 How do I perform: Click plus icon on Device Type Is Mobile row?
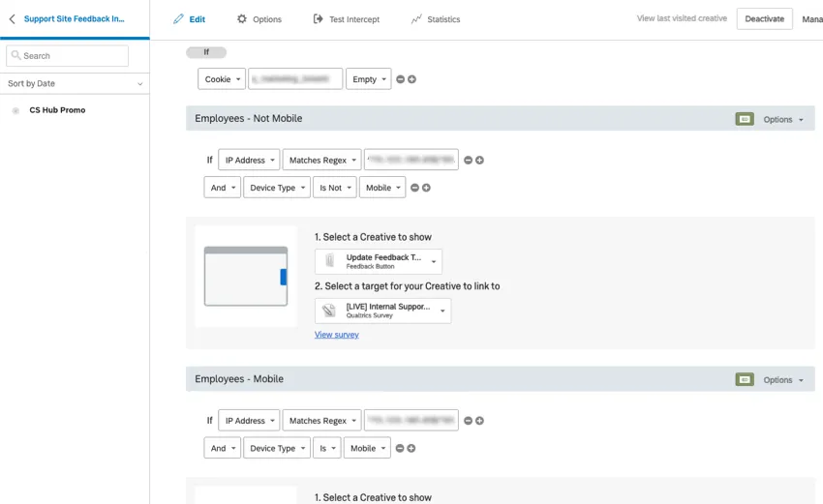click(411, 449)
